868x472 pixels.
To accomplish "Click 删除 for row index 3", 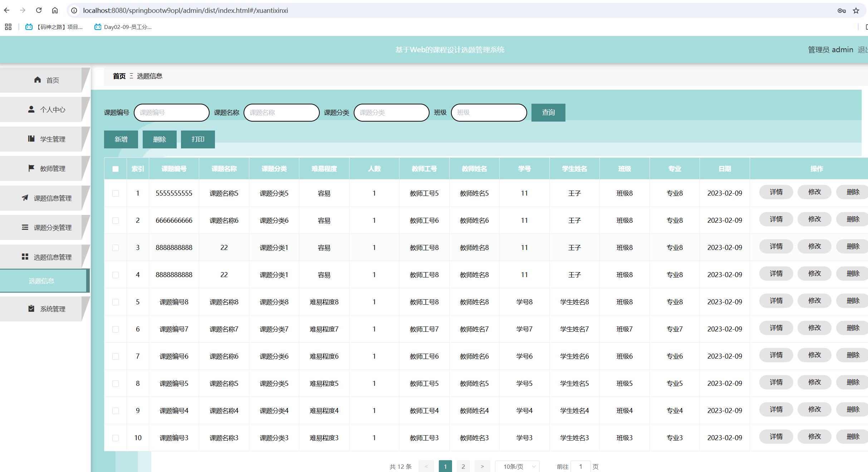I will click(x=853, y=246).
